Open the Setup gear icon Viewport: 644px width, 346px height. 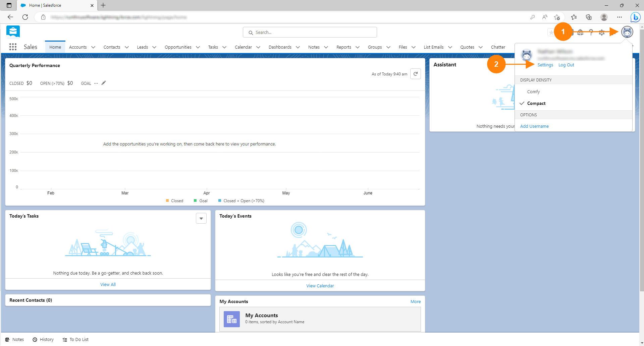(x=602, y=33)
